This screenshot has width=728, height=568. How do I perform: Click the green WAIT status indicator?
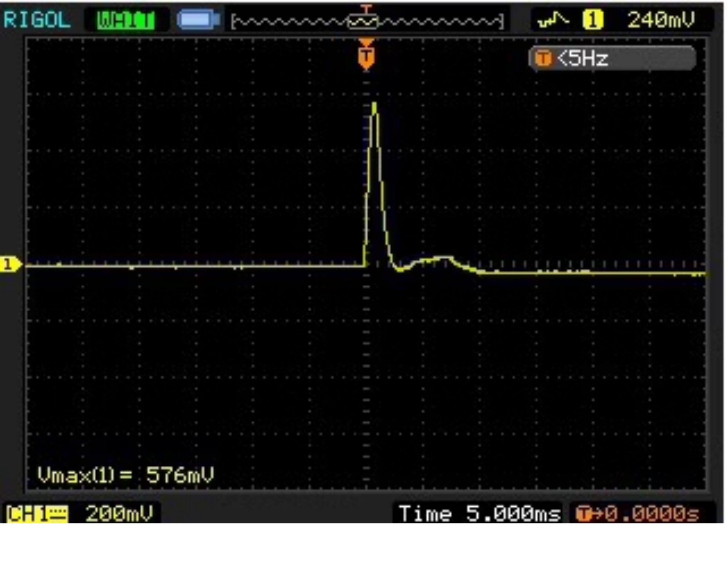[x=126, y=21]
